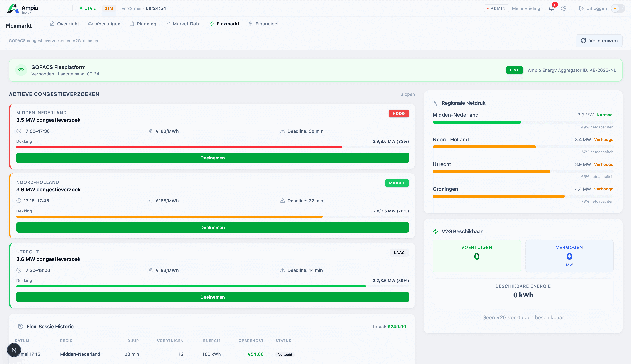
Task: Click the Voltooid status badge
Action: 285,354
